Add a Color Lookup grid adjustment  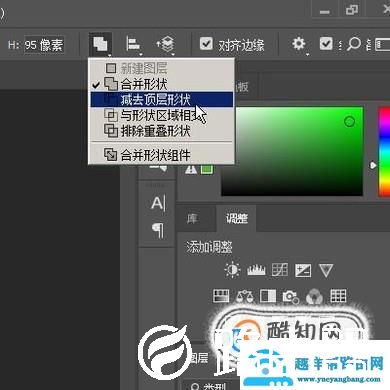click(x=338, y=295)
